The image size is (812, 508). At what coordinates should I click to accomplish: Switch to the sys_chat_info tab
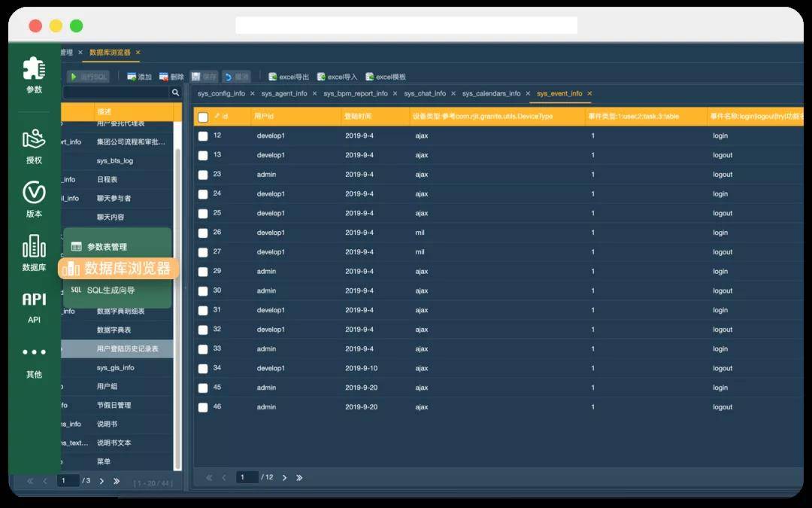(425, 93)
